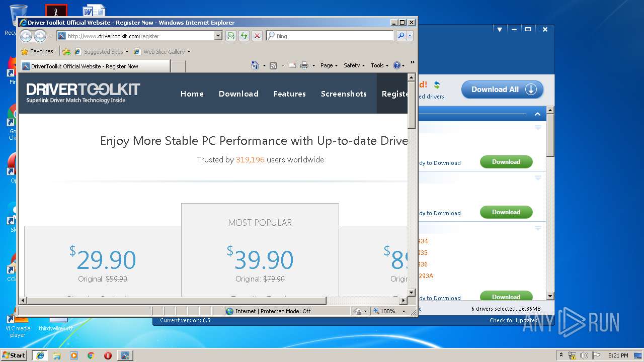Viewport: 644px width, 362px height.
Task: Launch Windows Media Player from taskbar
Action: tap(74, 355)
